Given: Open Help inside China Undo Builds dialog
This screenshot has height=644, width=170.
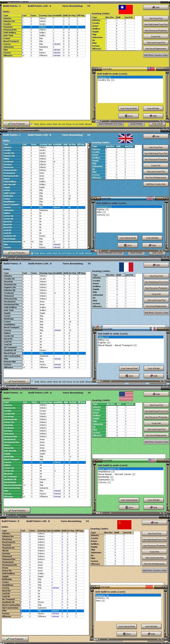Looking at the screenshot, I should pyautogui.click(x=153, y=116).
